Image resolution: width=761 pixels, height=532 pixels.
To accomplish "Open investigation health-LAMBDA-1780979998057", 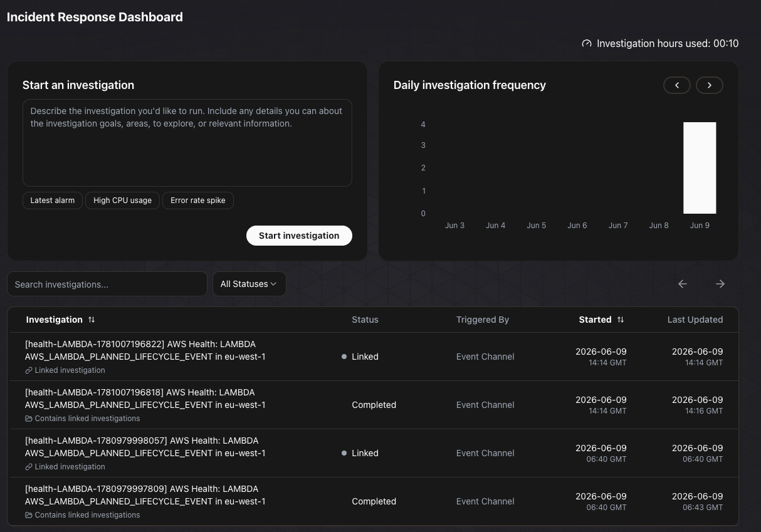I will coord(145,447).
